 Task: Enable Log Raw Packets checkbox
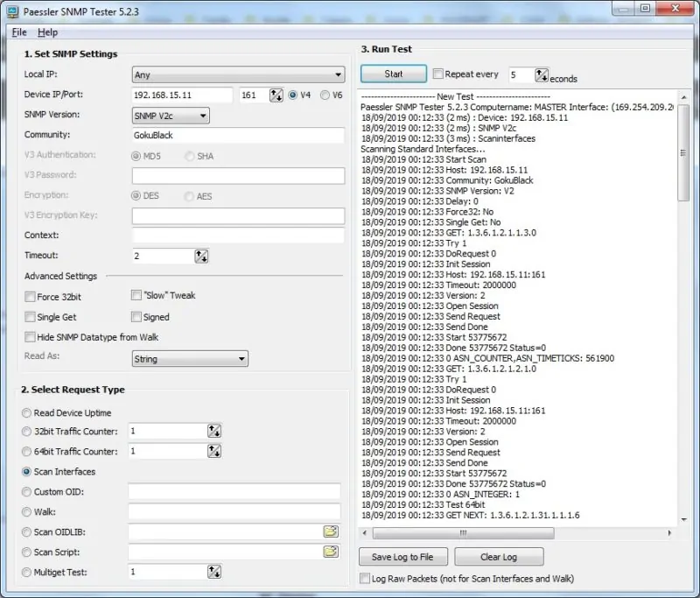click(x=366, y=579)
